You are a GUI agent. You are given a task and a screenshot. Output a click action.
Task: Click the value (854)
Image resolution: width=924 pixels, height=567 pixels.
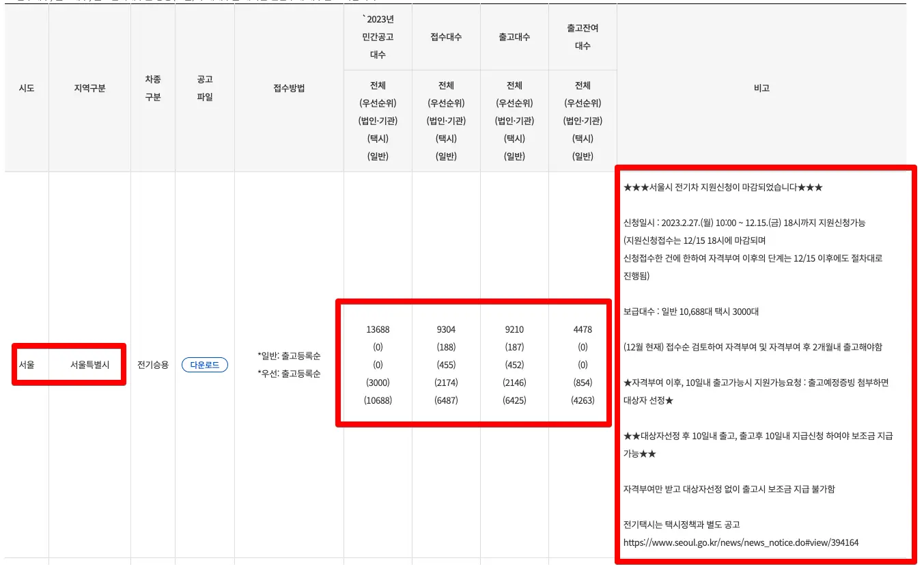(583, 383)
